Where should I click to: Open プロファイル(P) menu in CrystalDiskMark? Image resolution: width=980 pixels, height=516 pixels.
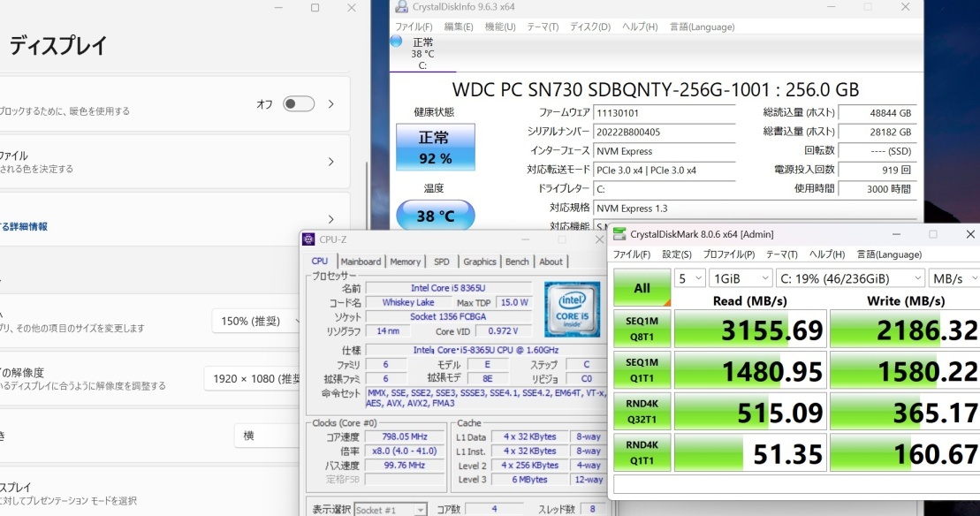729,254
